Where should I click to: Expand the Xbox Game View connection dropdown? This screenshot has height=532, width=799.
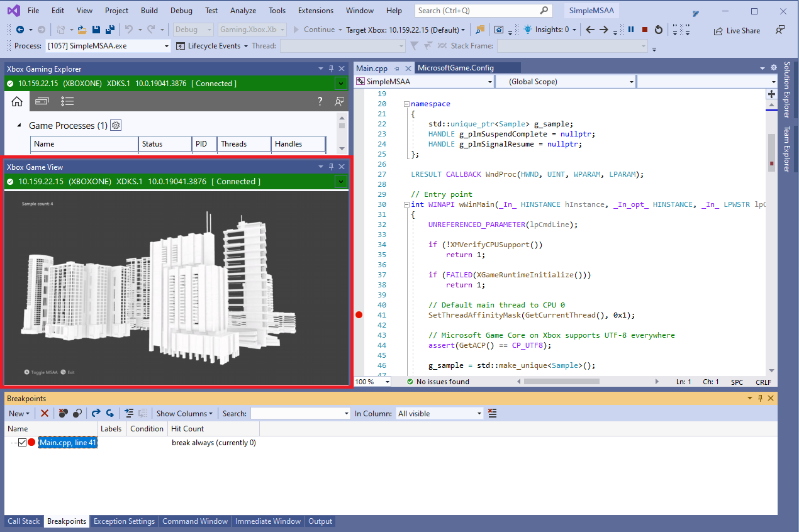click(x=341, y=182)
